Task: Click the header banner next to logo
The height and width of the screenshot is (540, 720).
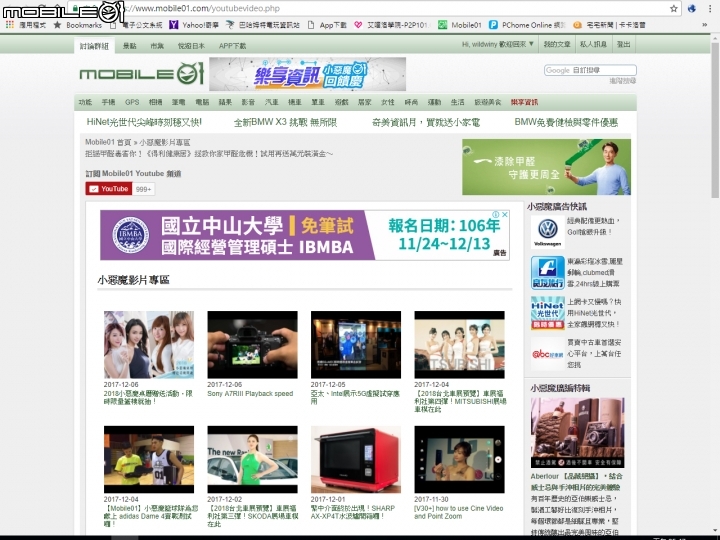Action: (307, 74)
